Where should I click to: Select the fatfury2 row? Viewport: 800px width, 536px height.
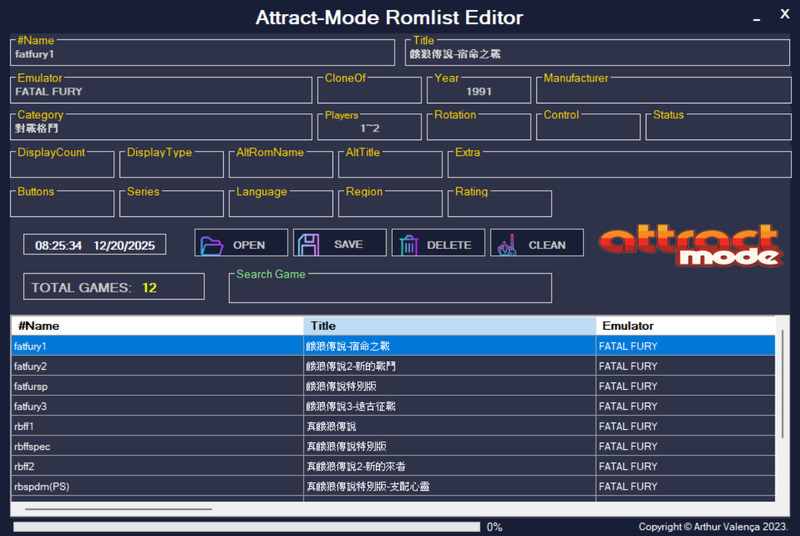tap(393, 366)
